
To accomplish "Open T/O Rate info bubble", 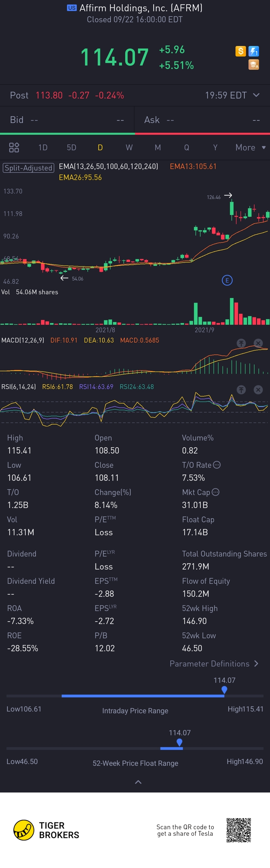I will tap(217, 465).
